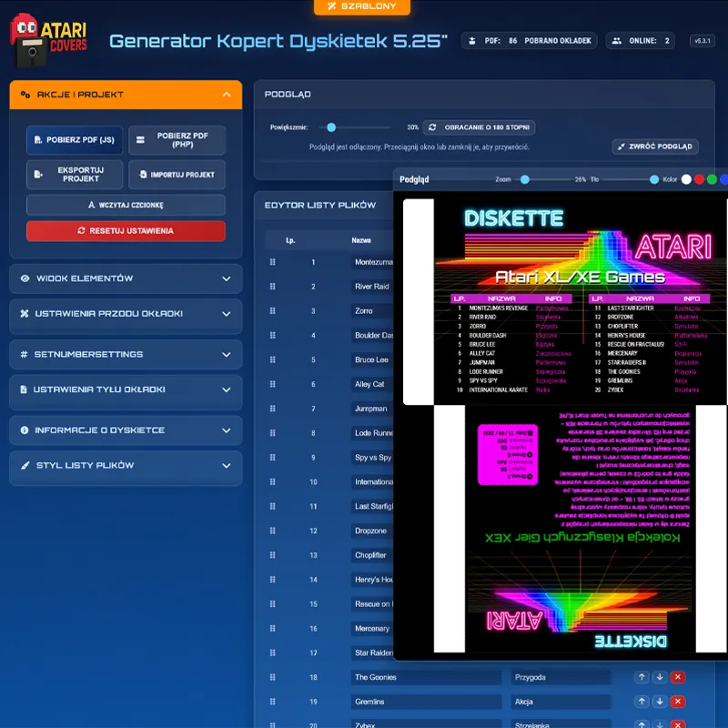Click the red Resetuj Ustawienia button
This screenshot has height=728, width=728.
[x=126, y=231]
